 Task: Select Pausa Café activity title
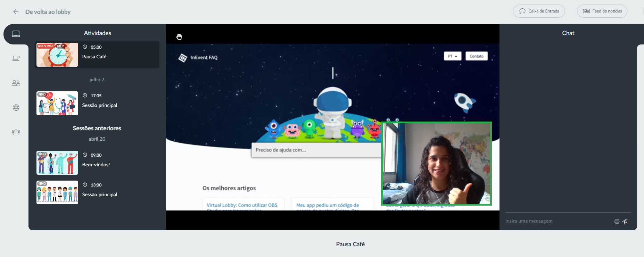[x=94, y=57]
